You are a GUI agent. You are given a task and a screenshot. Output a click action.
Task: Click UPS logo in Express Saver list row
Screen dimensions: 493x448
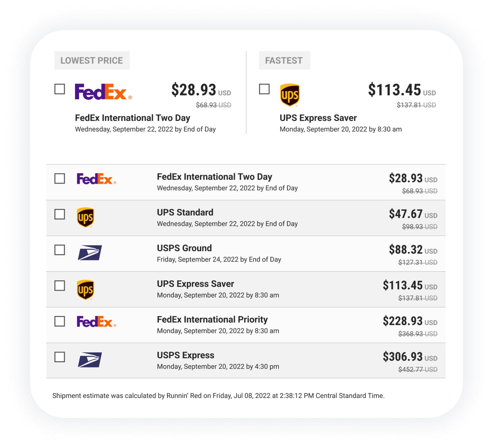[85, 290]
